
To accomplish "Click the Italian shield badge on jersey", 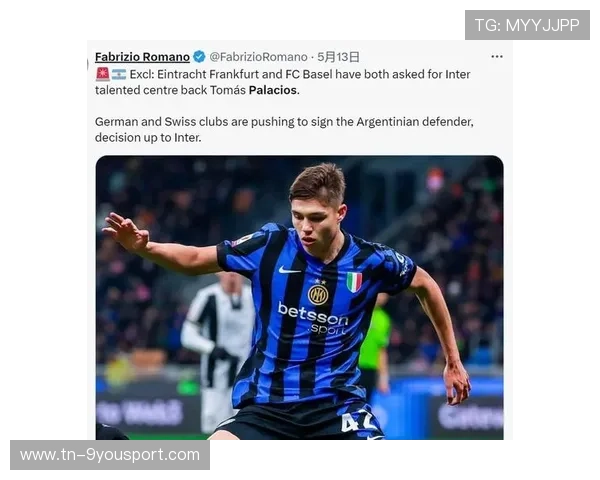I will (x=354, y=281).
